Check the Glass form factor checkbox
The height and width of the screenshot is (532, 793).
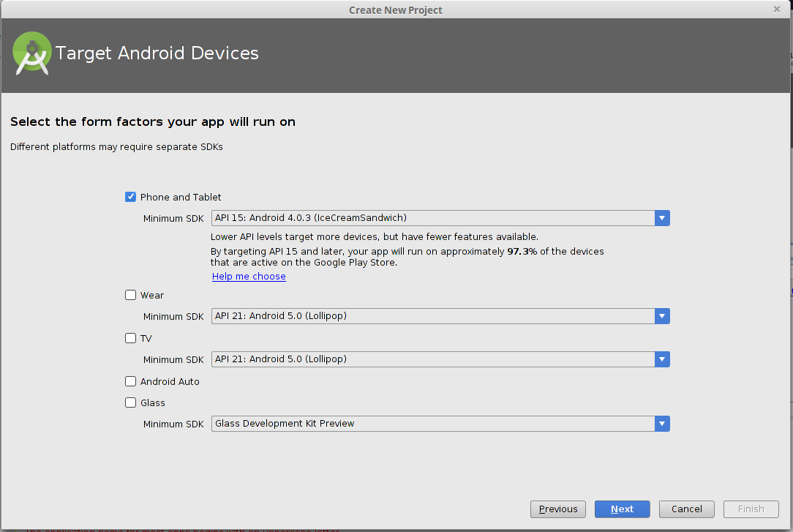[x=131, y=402]
